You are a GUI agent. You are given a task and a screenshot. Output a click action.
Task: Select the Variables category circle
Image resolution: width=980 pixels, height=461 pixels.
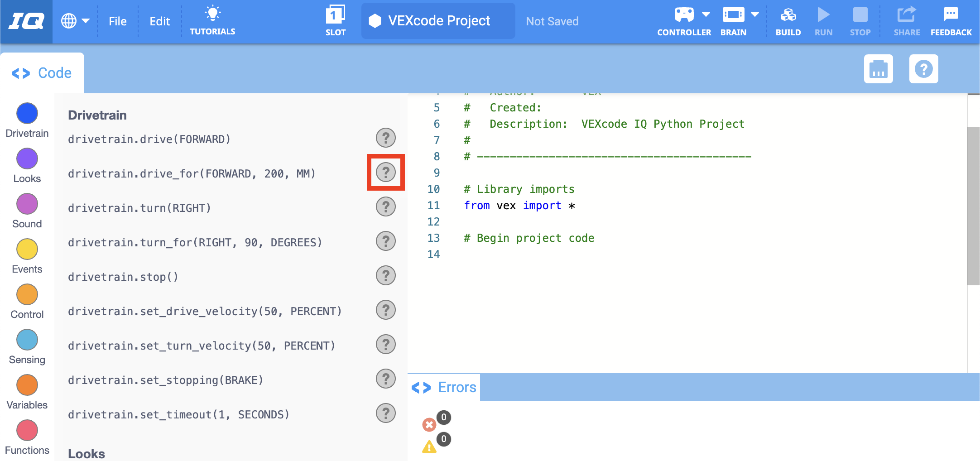[27, 384]
